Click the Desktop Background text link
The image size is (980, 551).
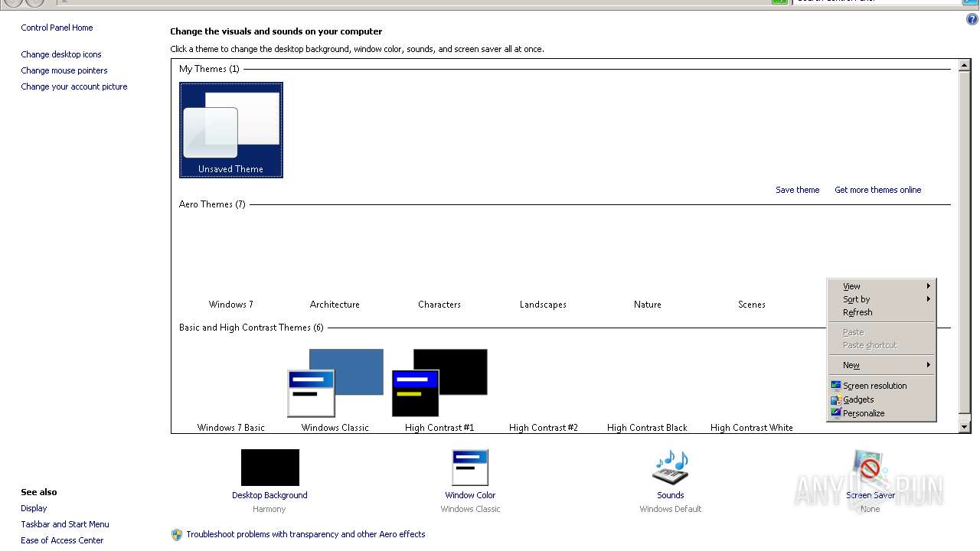[x=269, y=495]
